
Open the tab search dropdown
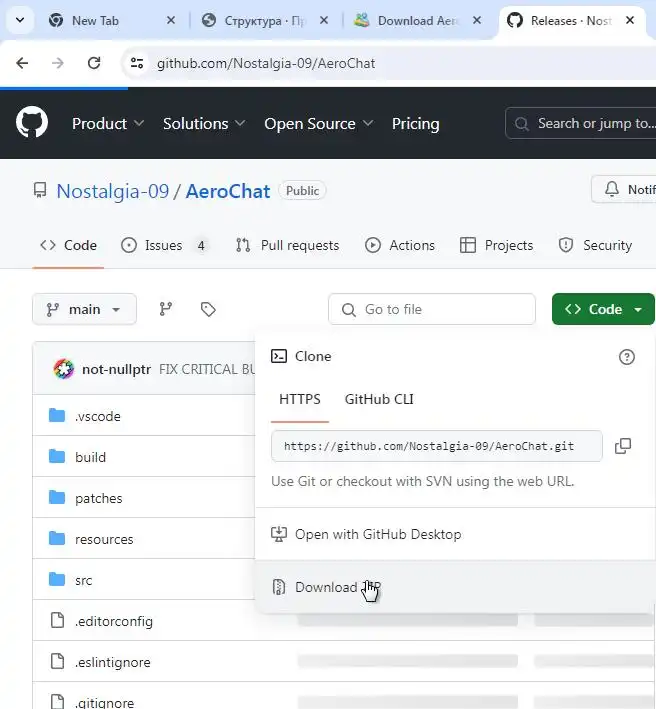pyautogui.click(x=20, y=20)
